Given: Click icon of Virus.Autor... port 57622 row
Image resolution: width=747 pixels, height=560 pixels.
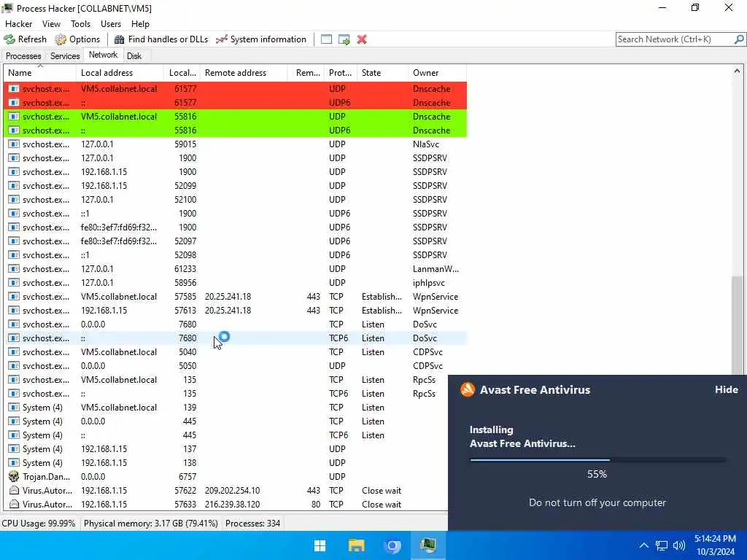Looking at the screenshot, I should tap(14, 491).
